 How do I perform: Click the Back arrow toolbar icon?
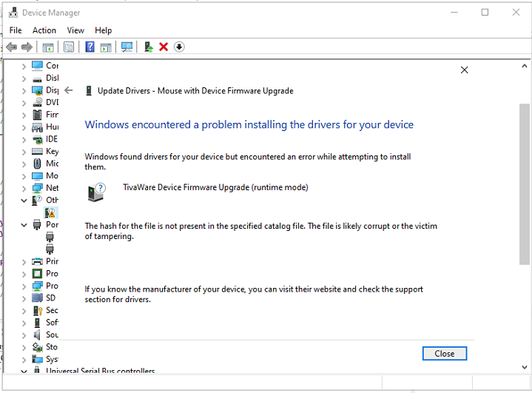[12, 47]
